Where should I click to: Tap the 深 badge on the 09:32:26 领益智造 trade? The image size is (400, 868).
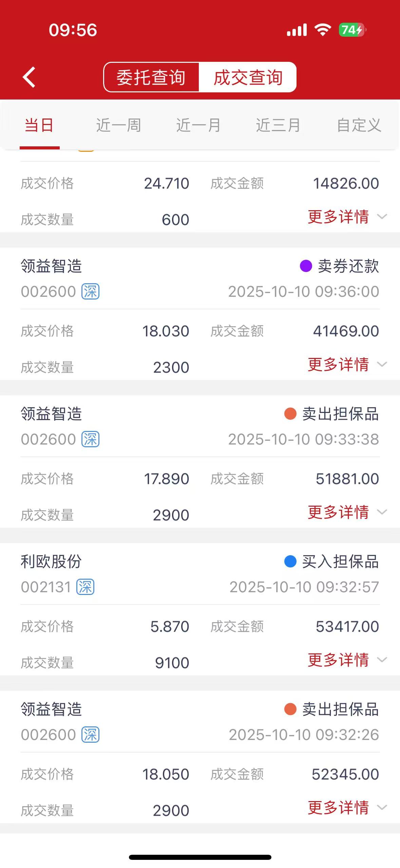click(90, 735)
